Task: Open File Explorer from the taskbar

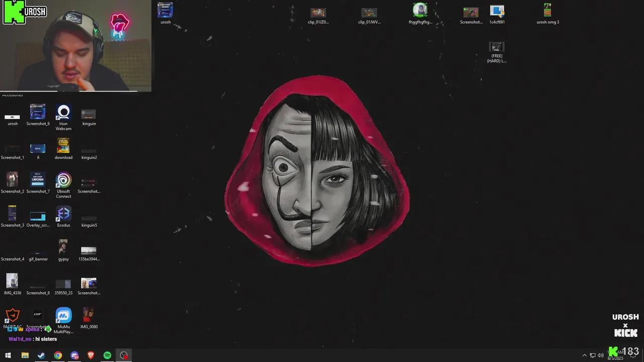Action: [25, 355]
